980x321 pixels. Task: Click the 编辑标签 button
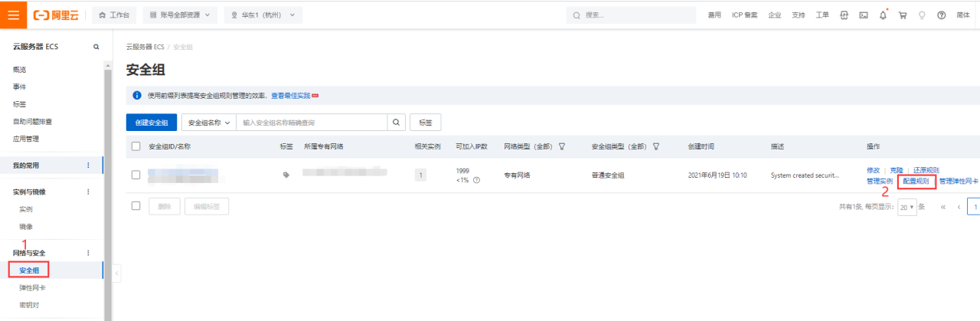coord(207,206)
